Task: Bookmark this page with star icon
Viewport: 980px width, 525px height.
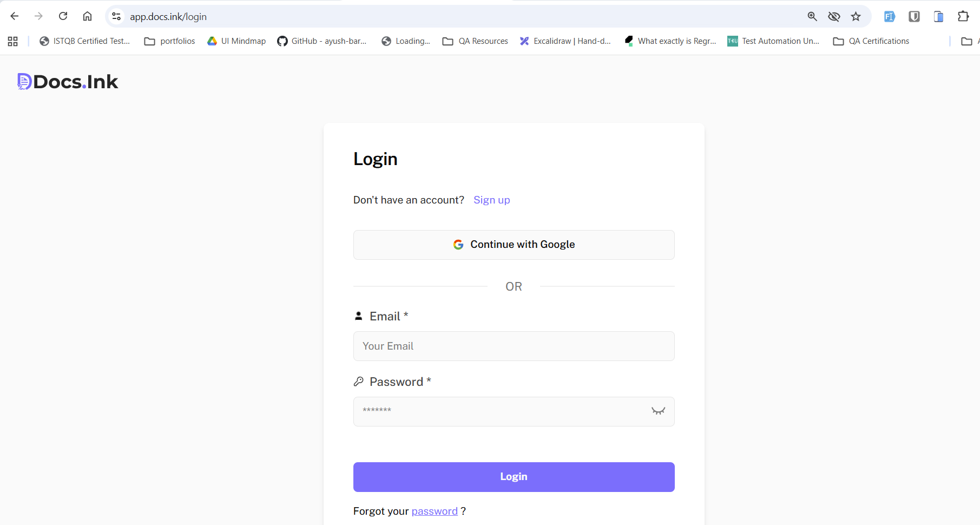Action: click(856, 16)
